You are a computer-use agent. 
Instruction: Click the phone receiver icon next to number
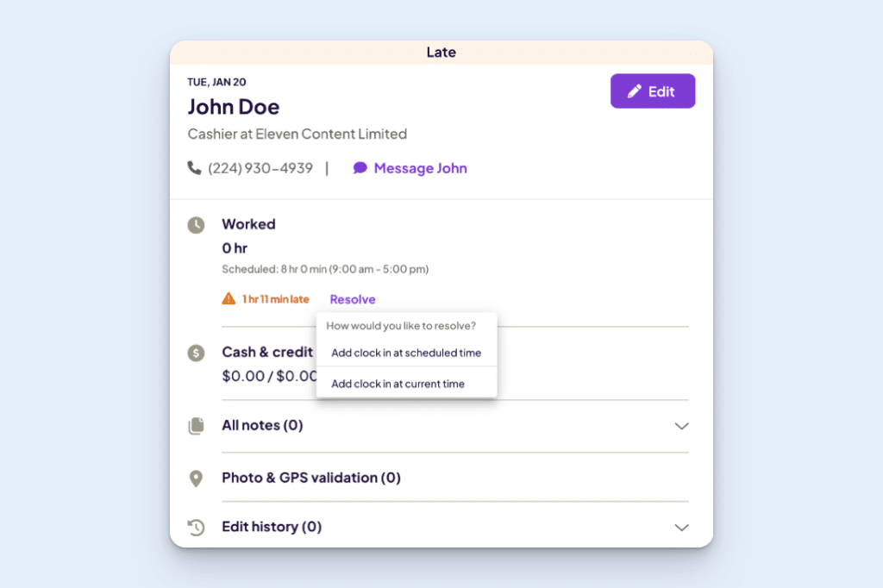click(195, 168)
